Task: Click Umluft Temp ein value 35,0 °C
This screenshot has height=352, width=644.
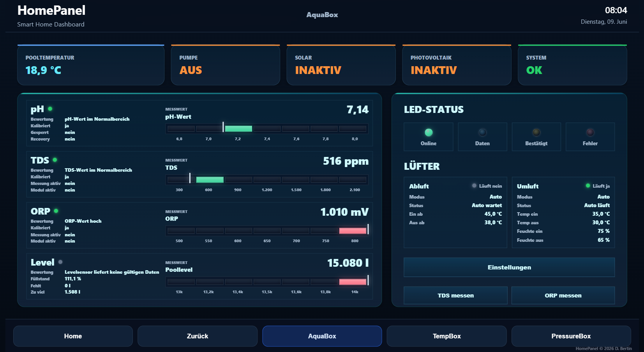Action: coord(601,214)
